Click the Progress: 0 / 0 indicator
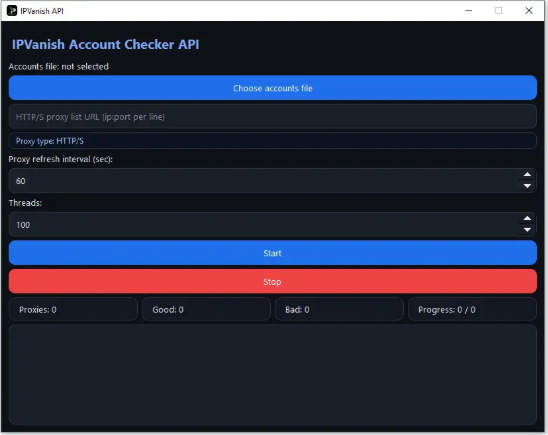548x435 pixels. click(x=473, y=309)
